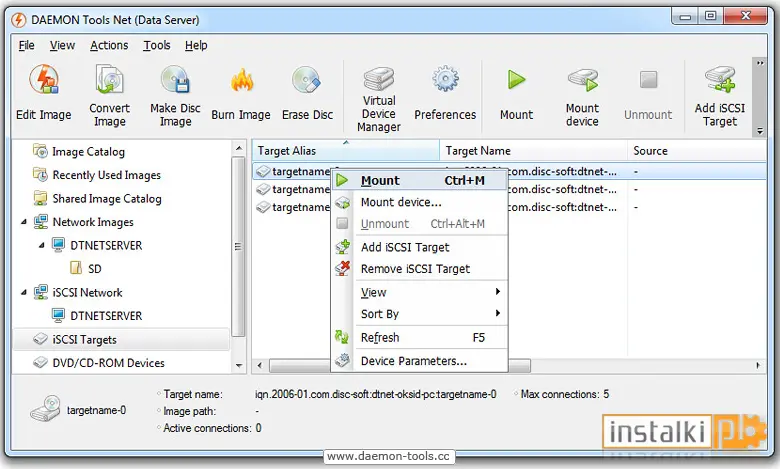Show hidden toolbar items via chevron
The image size is (780, 469).
coord(760,63)
